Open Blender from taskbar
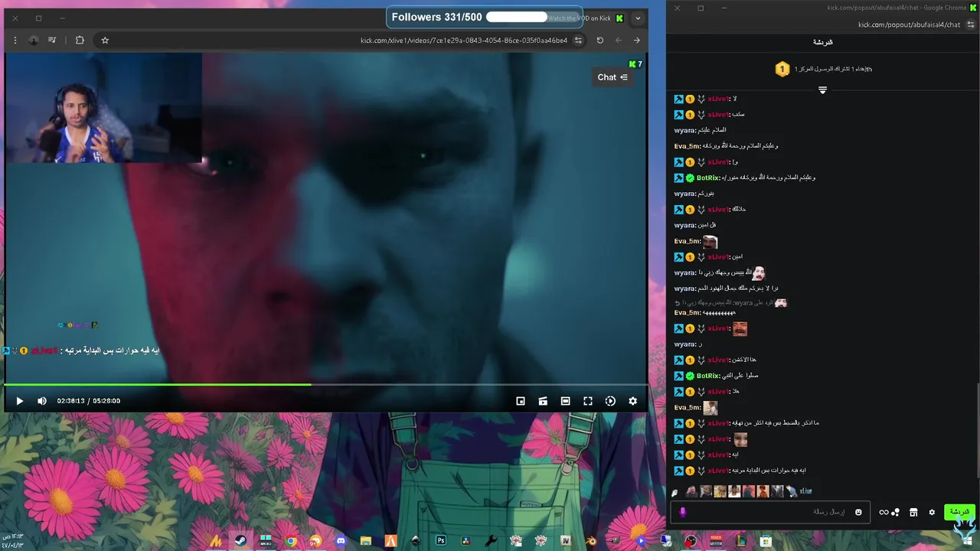 [x=591, y=540]
